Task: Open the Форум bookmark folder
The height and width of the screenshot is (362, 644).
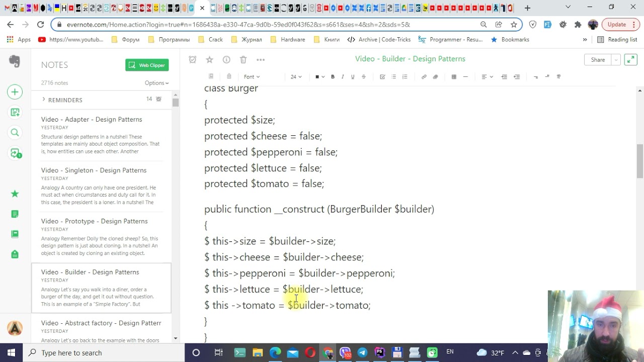Action: tap(125, 39)
